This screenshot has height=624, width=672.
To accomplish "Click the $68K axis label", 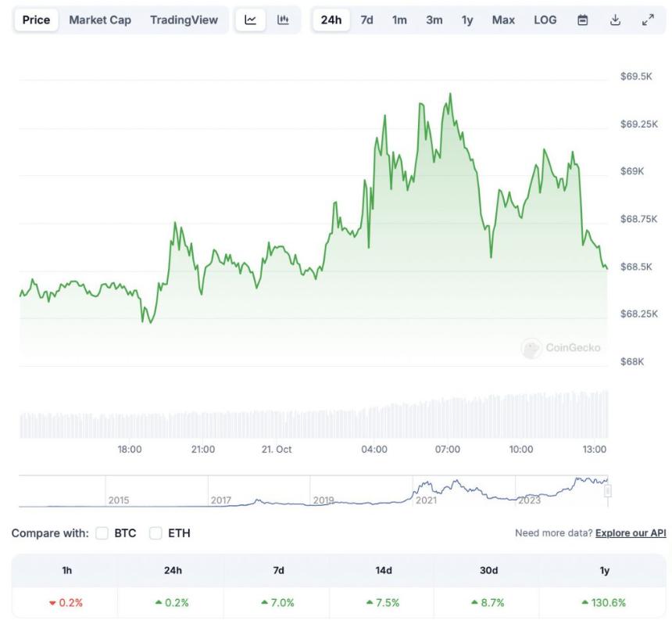I will (x=632, y=361).
